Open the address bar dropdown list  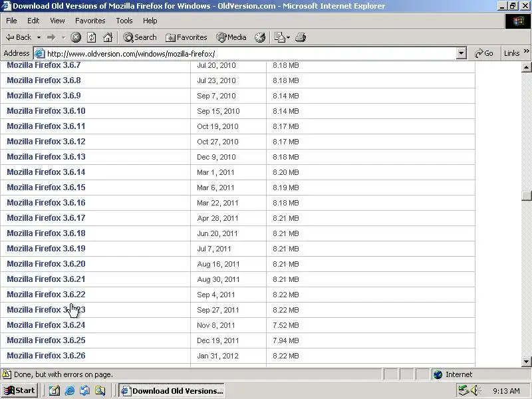tap(461, 53)
